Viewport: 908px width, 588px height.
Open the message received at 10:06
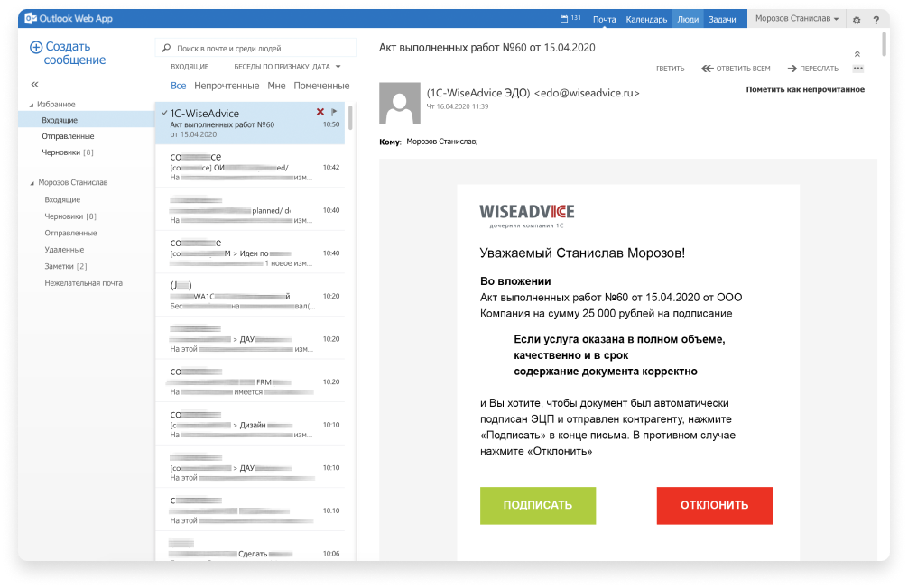(250, 547)
